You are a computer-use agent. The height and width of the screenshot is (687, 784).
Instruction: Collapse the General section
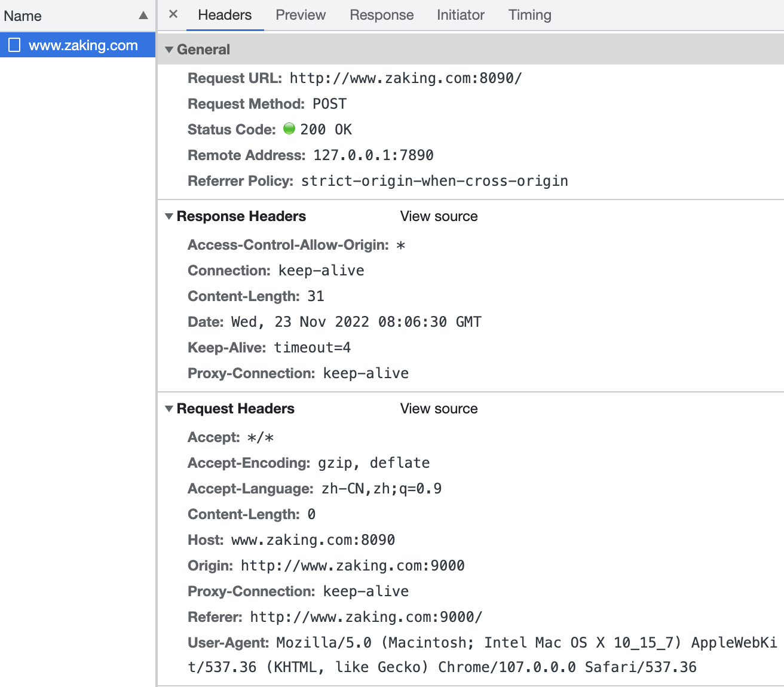click(169, 50)
